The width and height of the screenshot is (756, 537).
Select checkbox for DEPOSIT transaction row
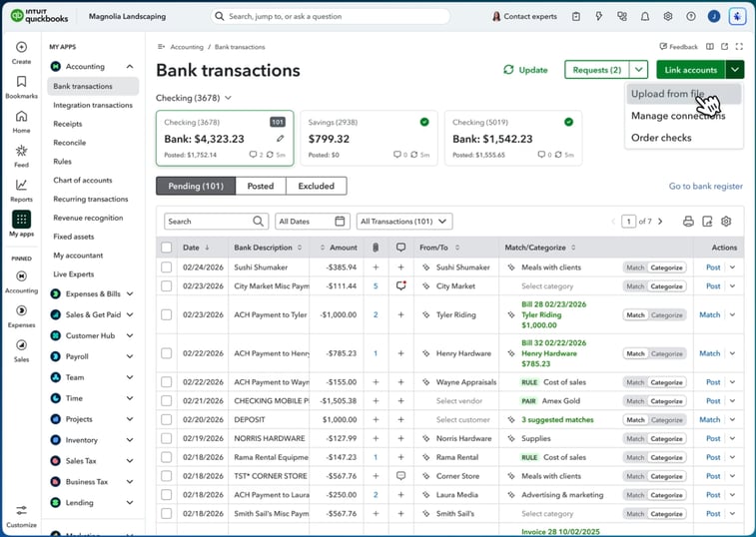tap(167, 420)
